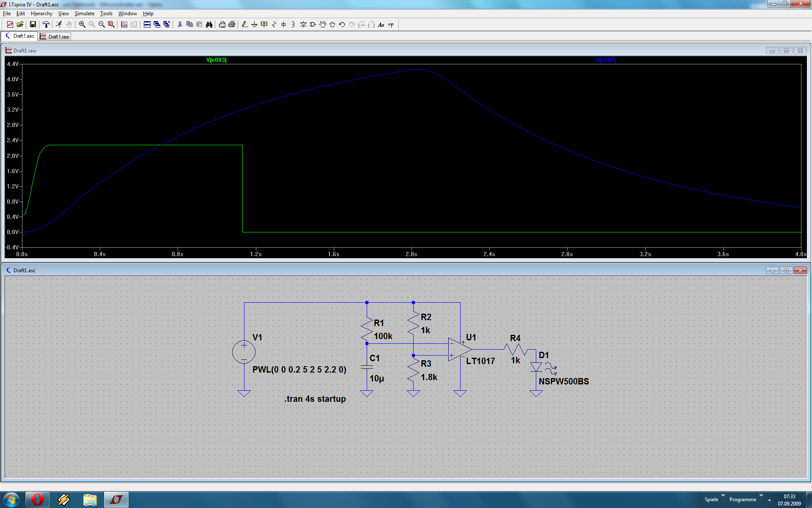Open the Simulate menu
The height and width of the screenshot is (508, 812).
(85, 14)
